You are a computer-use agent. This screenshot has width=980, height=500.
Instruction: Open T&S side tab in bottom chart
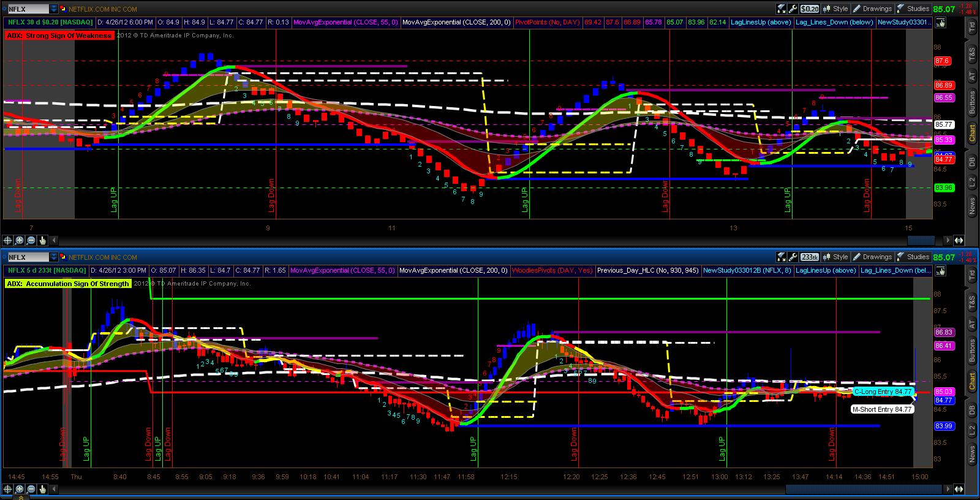pos(972,302)
